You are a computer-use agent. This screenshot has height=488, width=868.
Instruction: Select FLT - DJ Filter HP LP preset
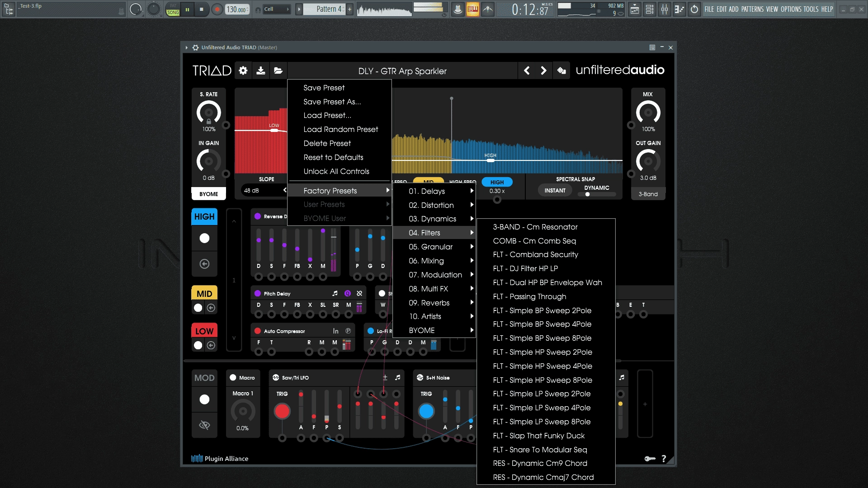click(x=546, y=268)
